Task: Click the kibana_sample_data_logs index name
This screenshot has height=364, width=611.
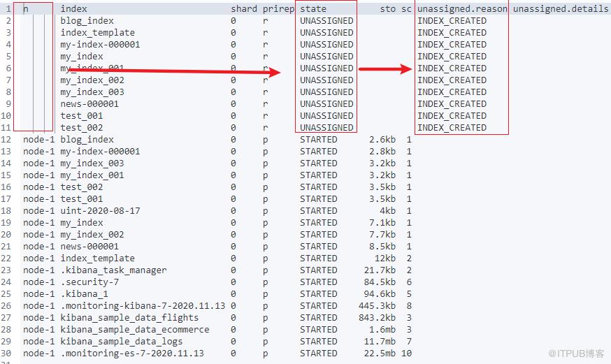Action: point(121,342)
